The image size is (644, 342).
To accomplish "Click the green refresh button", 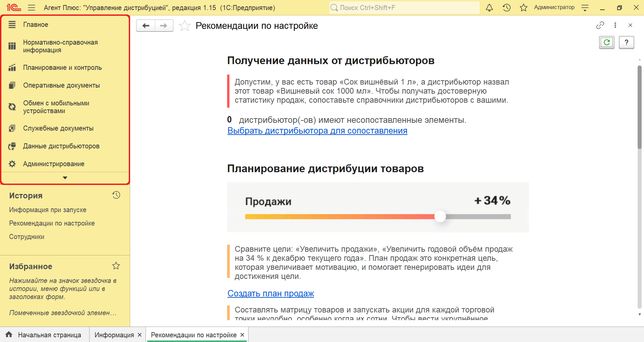I will (606, 42).
